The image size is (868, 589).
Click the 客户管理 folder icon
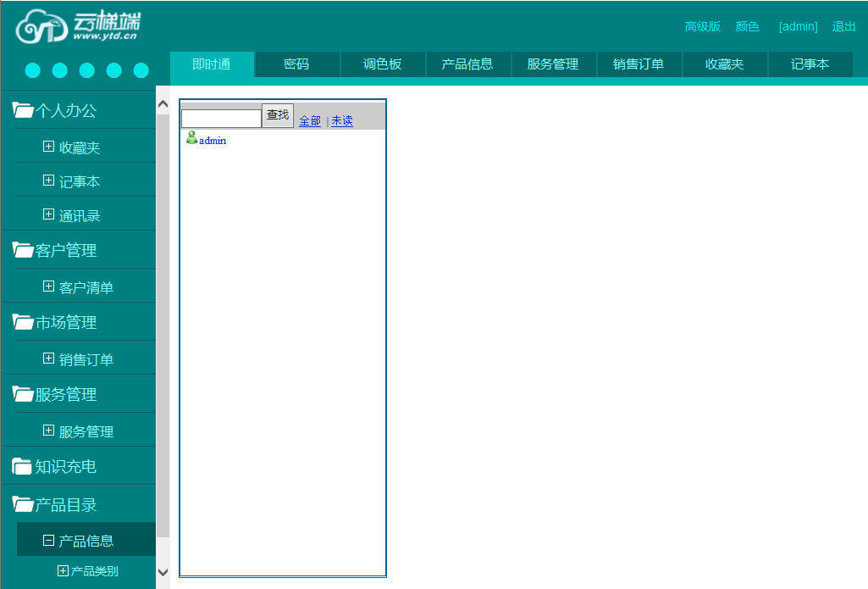(x=23, y=250)
